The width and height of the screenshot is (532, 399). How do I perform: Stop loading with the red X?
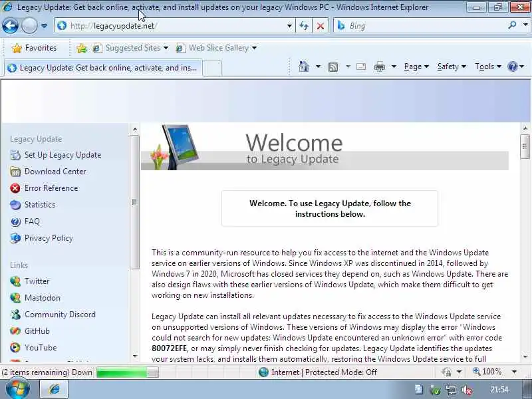(x=321, y=26)
